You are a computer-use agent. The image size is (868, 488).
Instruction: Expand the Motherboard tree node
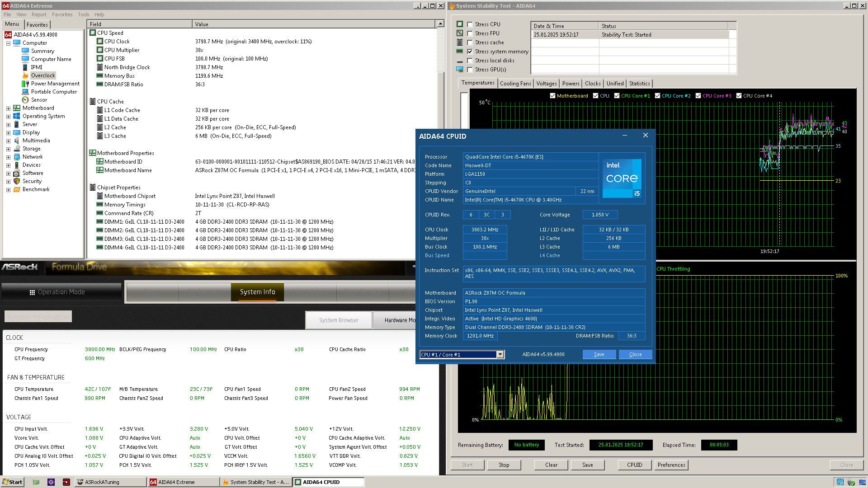[x=8, y=108]
